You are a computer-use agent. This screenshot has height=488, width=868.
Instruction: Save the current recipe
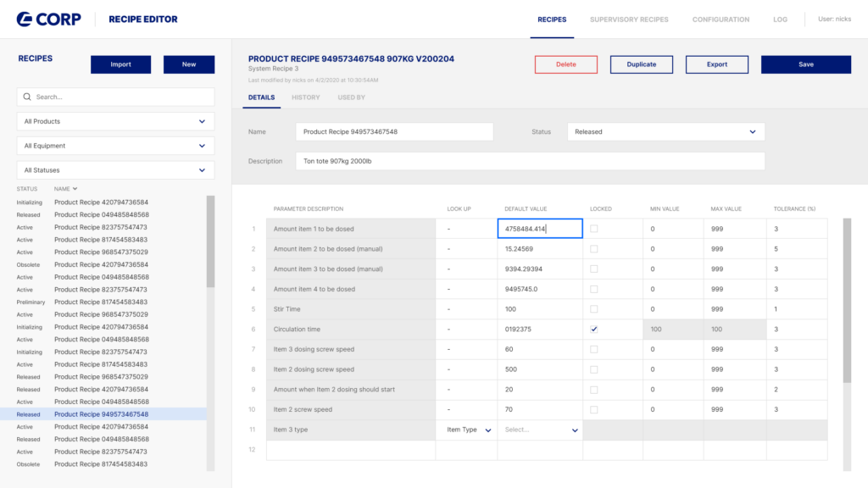click(805, 64)
